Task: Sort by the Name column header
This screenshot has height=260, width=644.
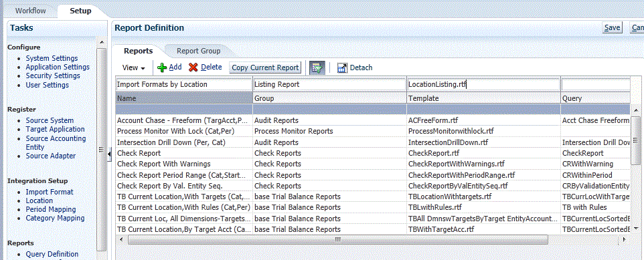Action: (x=184, y=98)
